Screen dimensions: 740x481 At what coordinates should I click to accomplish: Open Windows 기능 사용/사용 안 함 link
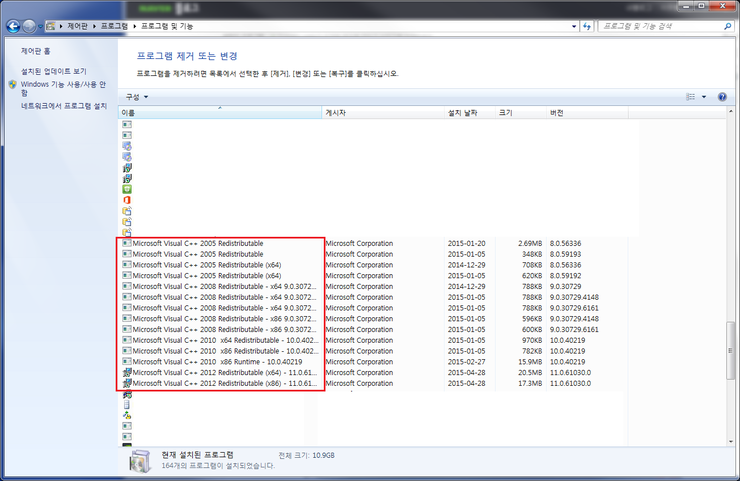[x=63, y=88]
